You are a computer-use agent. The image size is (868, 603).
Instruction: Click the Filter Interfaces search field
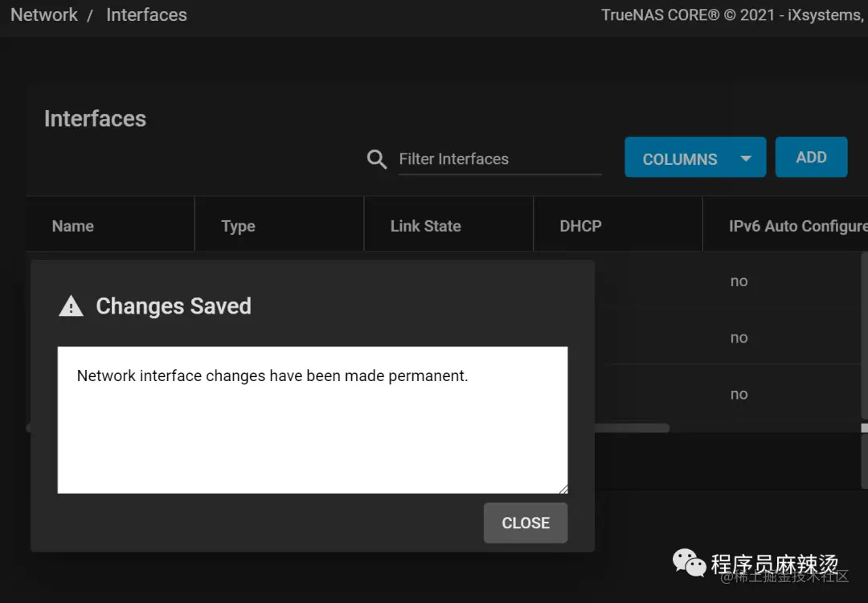pyautogui.click(x=500, y=159)
